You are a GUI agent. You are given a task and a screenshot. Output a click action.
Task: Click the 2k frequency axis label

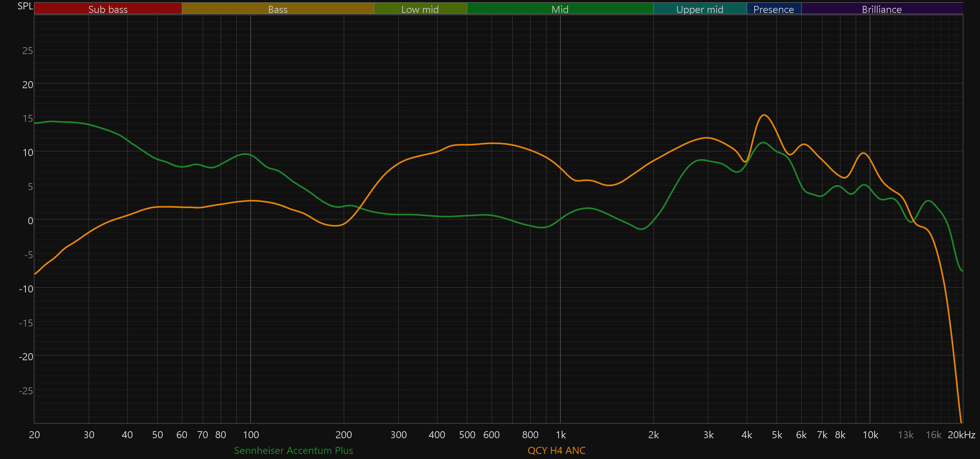[653, 435]
